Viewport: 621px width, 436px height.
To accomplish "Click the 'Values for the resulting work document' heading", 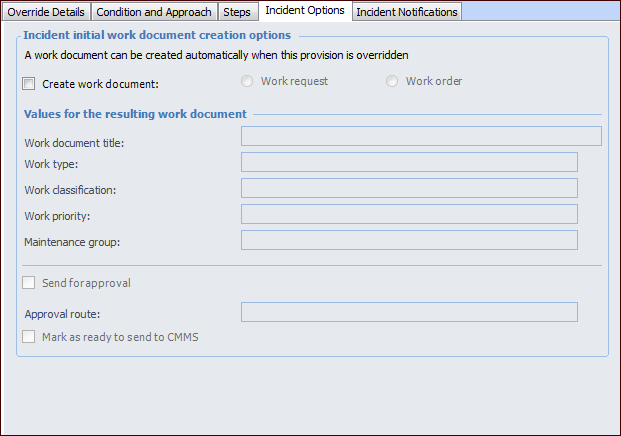I will (x=135, y=114).
